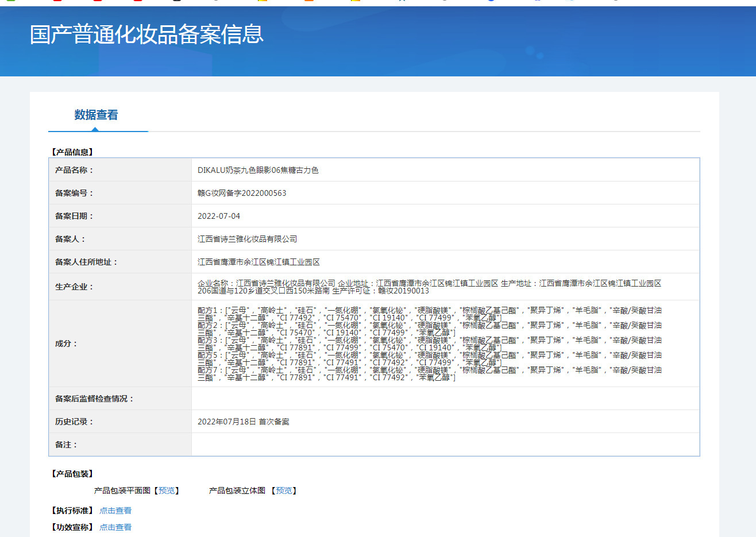Select the 配方3 ingredient line
The height and width of the screenshot is (537, 756).
pos(430,343)
